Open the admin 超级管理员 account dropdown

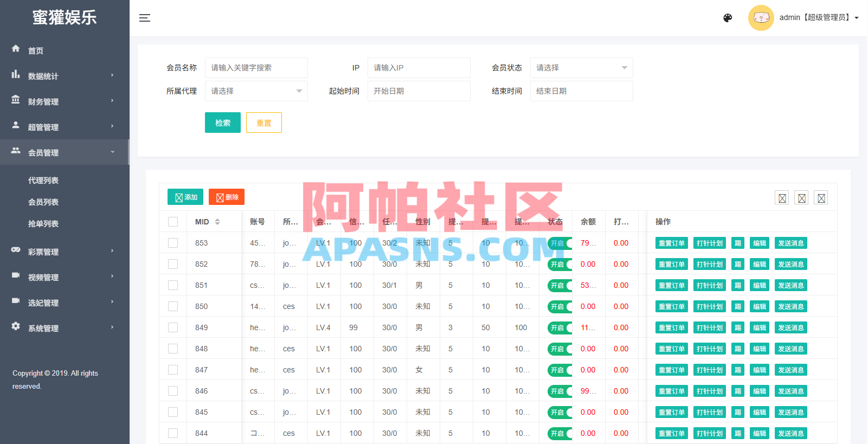(819, 18)
